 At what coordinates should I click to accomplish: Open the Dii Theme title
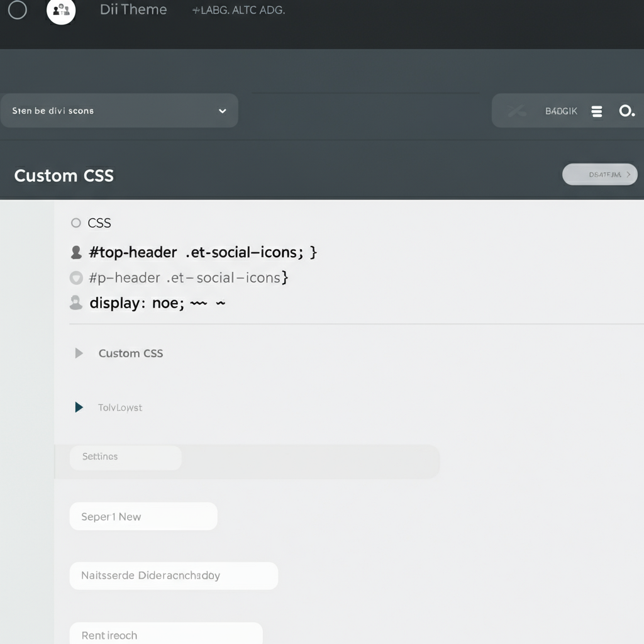tap(133, 9)
